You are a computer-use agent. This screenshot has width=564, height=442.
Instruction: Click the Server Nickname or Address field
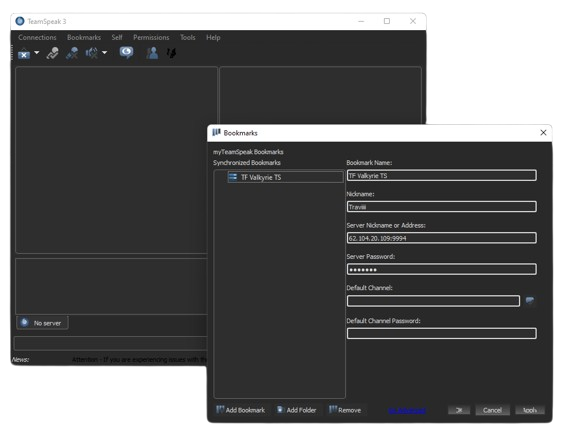point(442,238)
